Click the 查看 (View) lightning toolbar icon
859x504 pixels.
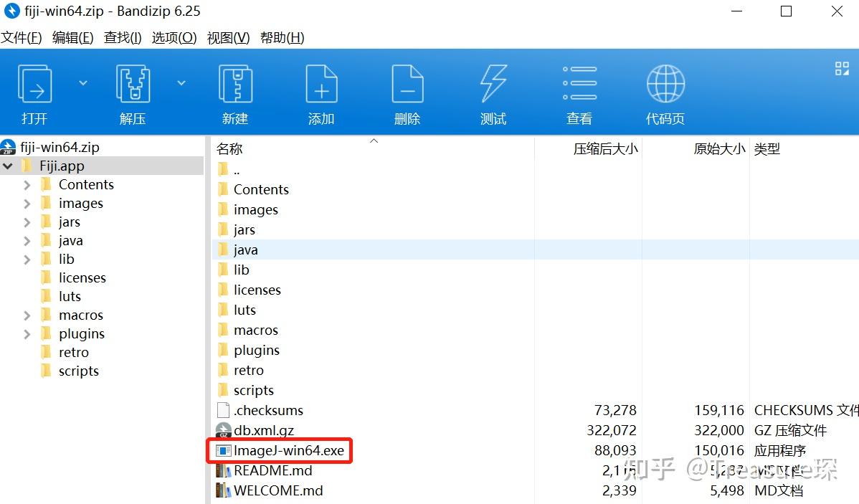tap(579, 86)
